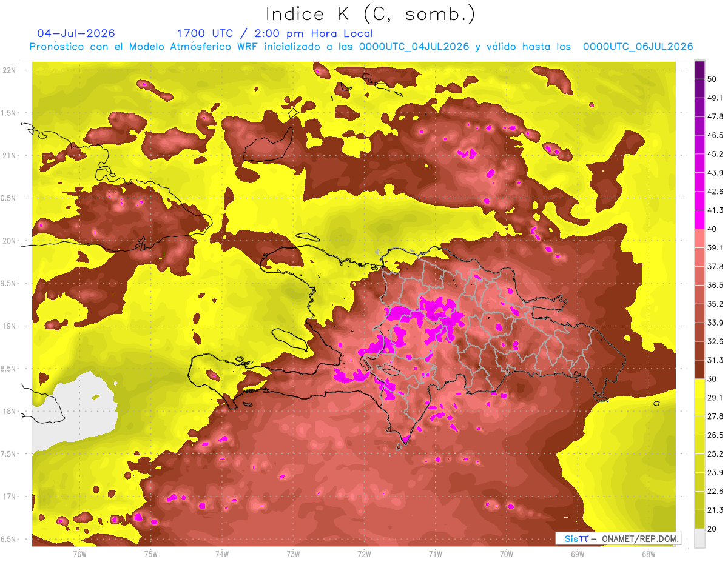The image size is (728, 562).
Task: Click the '26.5' legend value
Action: pyautogui.click(x=715, y=435)
